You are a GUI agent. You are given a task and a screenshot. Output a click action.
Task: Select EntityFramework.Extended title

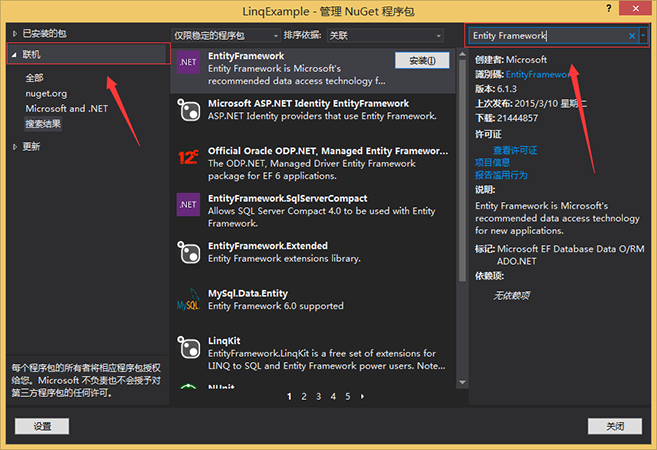(268, 246)
